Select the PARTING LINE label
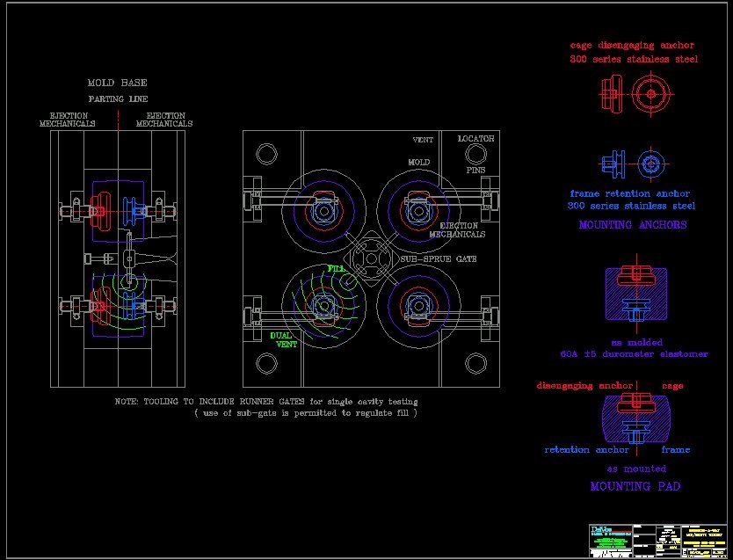Screen dimensions: 733x560 point(118,99)
